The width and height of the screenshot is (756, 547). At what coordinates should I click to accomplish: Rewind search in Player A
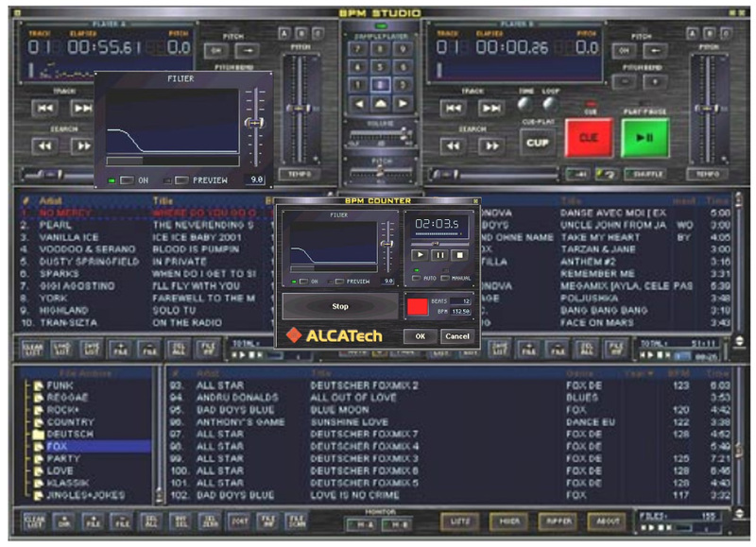pyautogui.click(x=44, y=145)
